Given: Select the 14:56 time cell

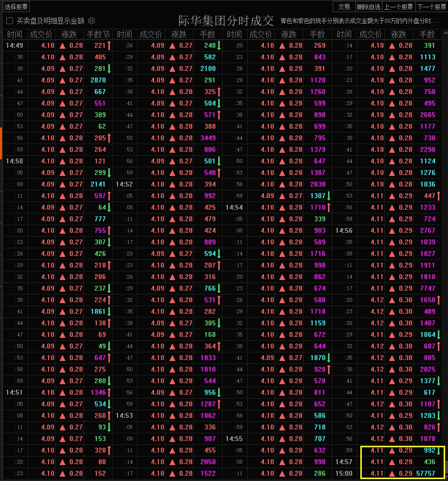Looking at the screenshot, I should (x=344, y=230).
